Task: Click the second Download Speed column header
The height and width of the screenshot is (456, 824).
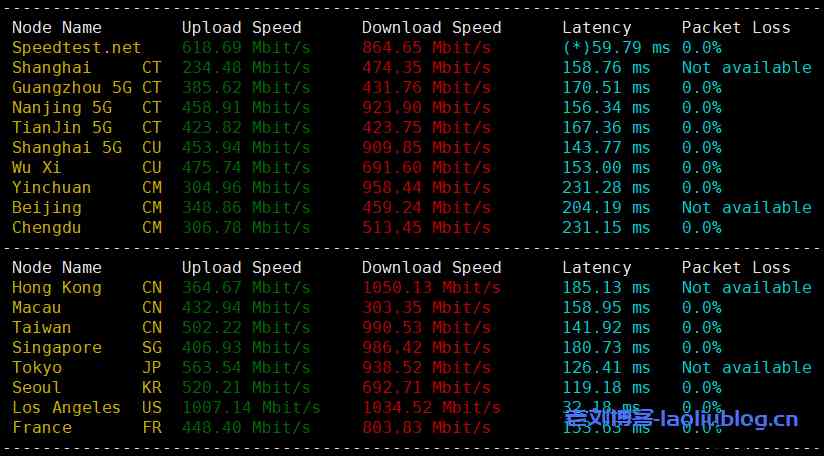Action: click(431, 267)
